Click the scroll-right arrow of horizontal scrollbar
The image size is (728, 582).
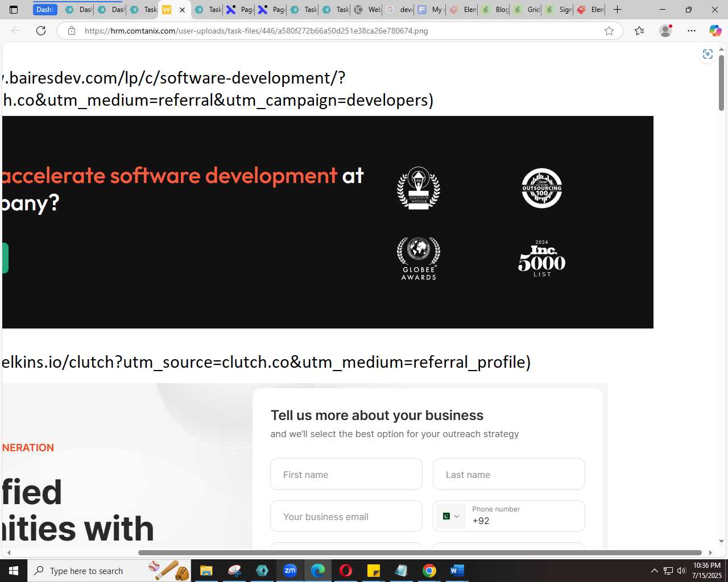[x=710, y=552]
